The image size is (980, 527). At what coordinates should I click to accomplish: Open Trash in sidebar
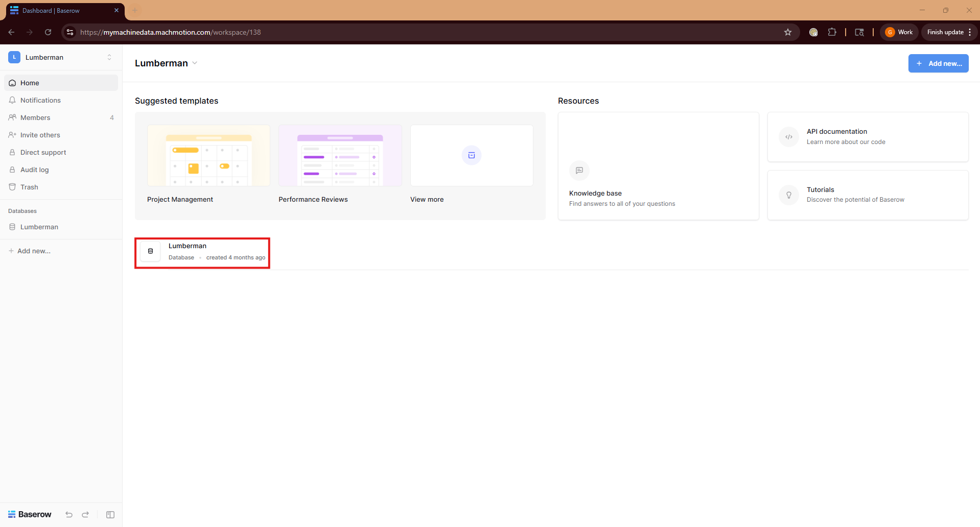(x=61, y=187)
